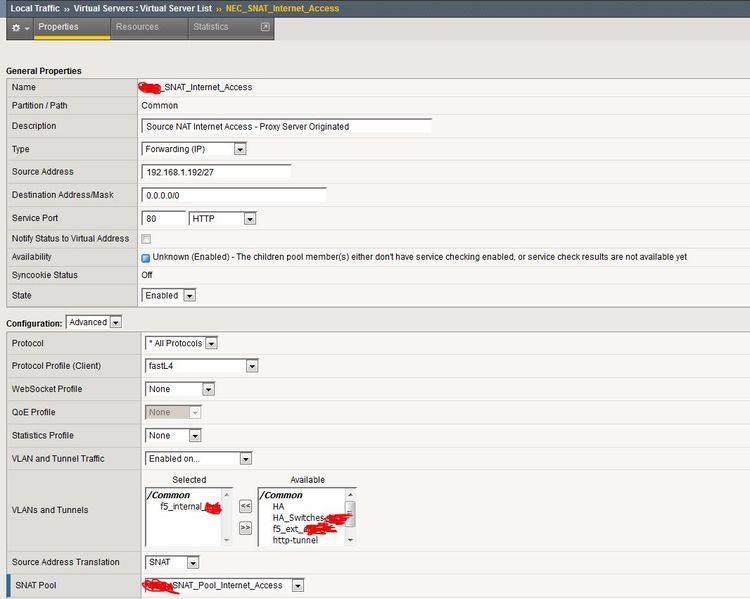Image resolution: width=750 pixels, height=599 pixels.
Task: Click the blue Availability status icon
Action: click(x=146, y=257)
